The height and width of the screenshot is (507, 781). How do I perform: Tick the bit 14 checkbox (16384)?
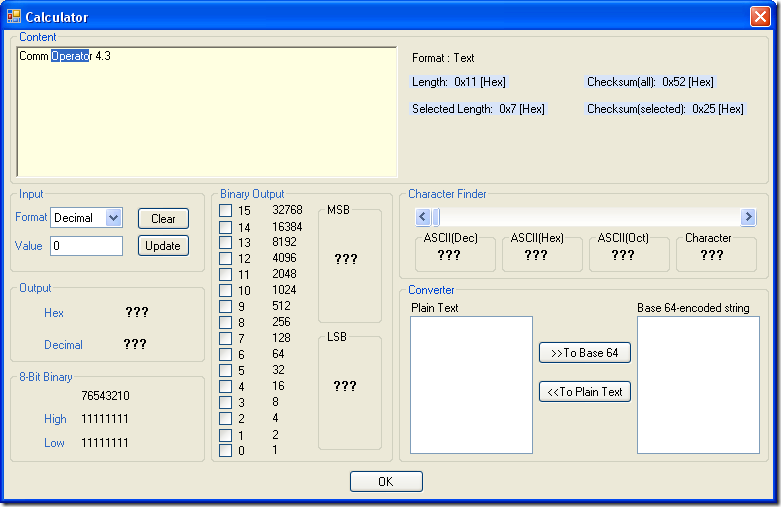coord(226,227)
